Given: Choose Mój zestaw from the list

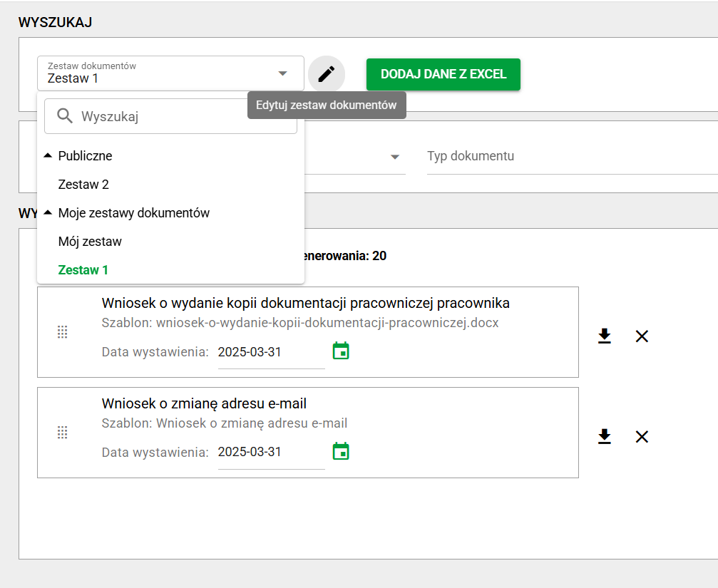Looking at the screenshot, I should click(90, 242).
